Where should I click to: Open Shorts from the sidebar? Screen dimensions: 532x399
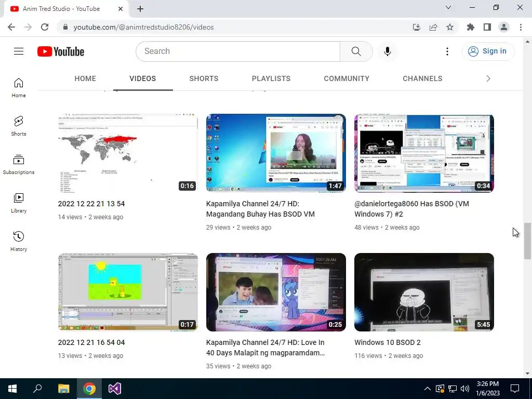tap(19, 126)
